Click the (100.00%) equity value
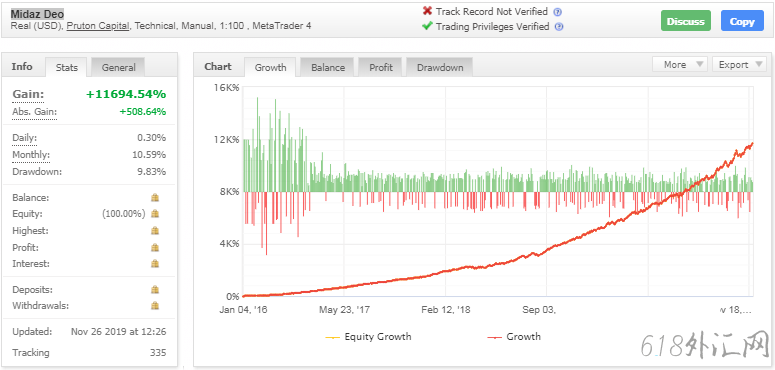This screenshot has height=370, width=775. pyautogui.click(x=124, y=214)
